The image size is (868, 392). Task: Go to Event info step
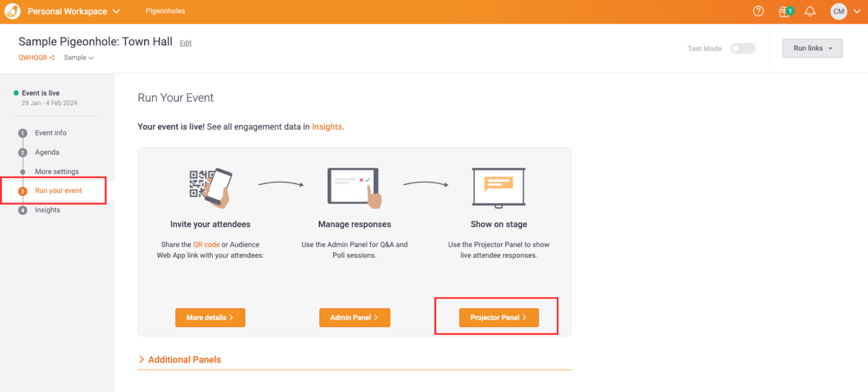[50, 133]
